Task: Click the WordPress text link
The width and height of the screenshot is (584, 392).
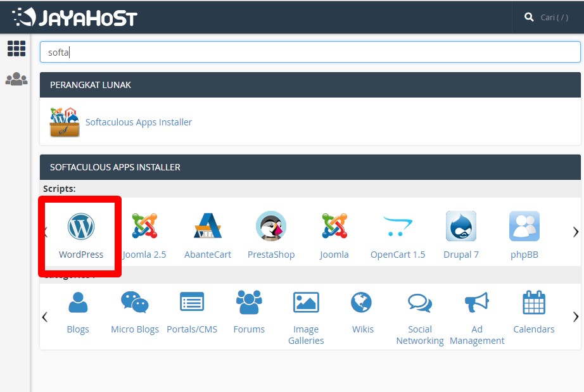Action: coord(81,255)
